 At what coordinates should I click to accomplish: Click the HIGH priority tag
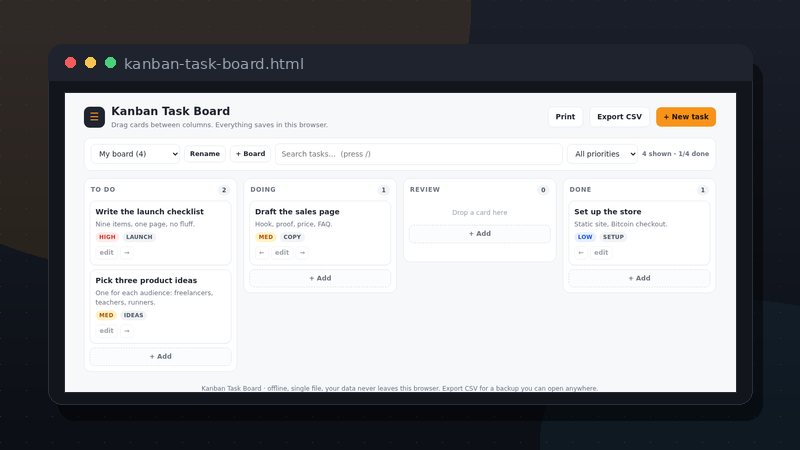107,237
